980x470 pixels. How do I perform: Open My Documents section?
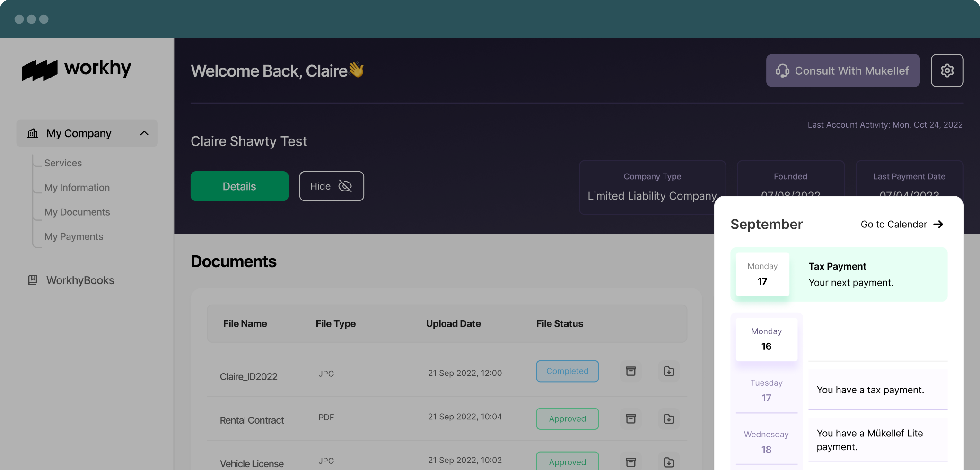(77, 212)
